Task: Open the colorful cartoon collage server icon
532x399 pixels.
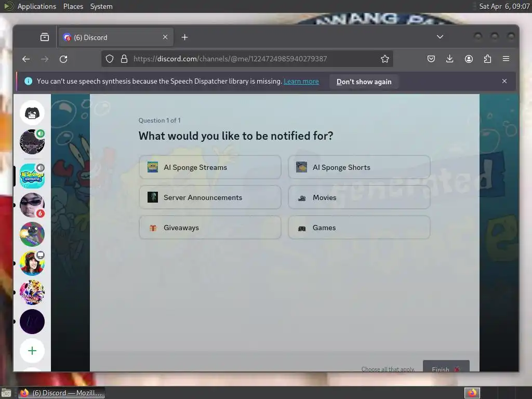Action: [32, 292]
